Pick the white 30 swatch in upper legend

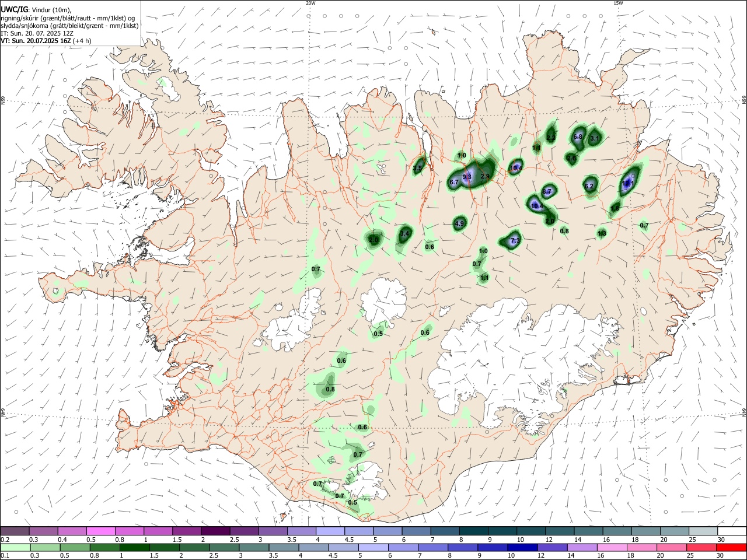click(731, 531)
